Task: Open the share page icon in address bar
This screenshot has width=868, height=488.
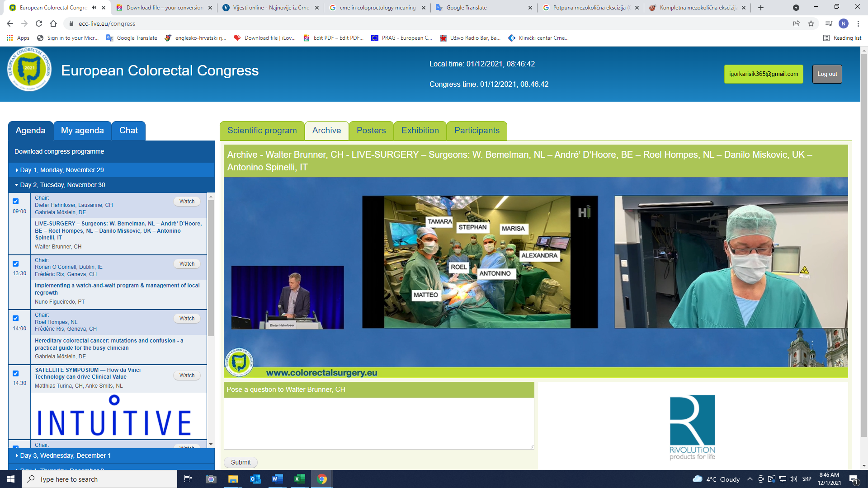Action: tap(796, 23)
